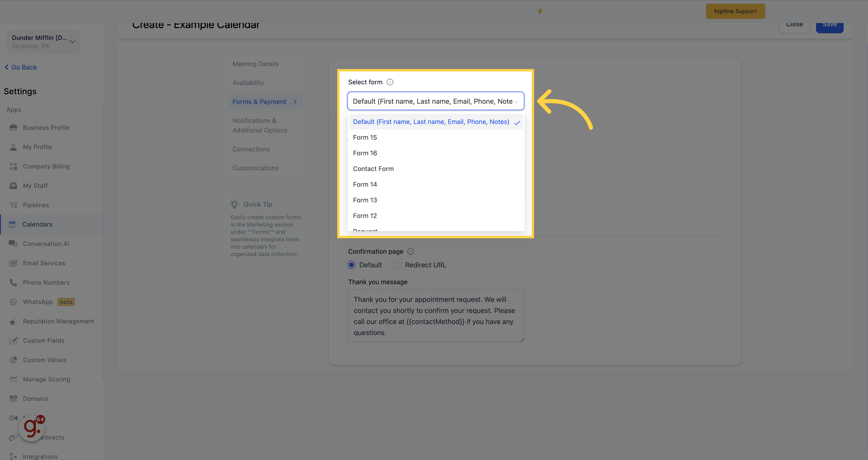
Task: Open Calendars settings in sidebar
Action: click(52, 224)
